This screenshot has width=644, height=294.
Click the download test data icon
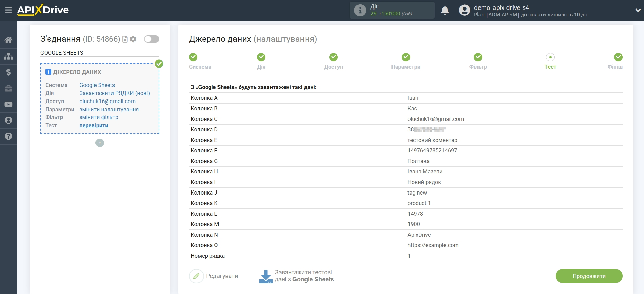(x=266, y=276)
